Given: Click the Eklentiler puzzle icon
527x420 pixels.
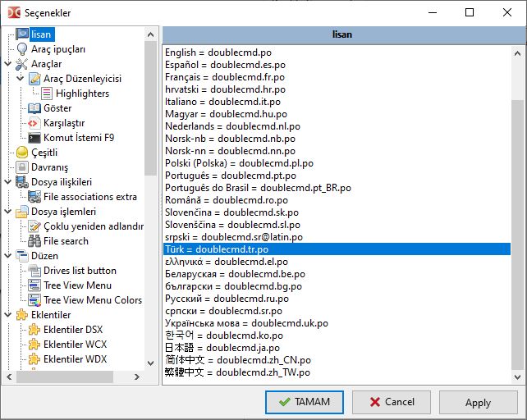Looking at the screenshot, I should click(x=22, y=315).
